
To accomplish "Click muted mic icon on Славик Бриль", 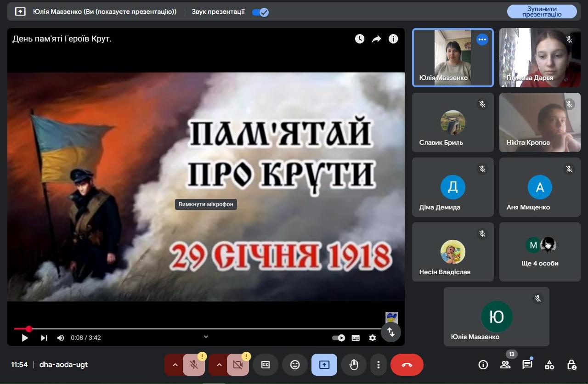I will (x=482, y=104).
